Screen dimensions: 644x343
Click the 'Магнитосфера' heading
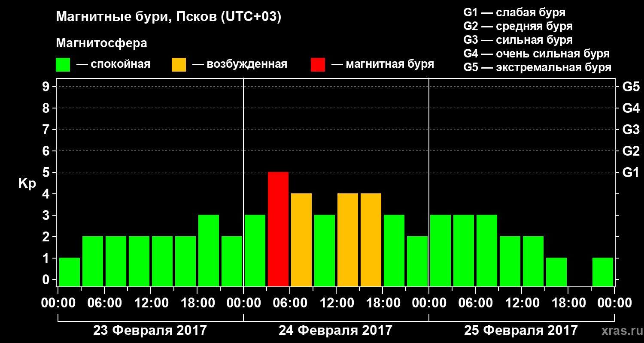point(101,43)
